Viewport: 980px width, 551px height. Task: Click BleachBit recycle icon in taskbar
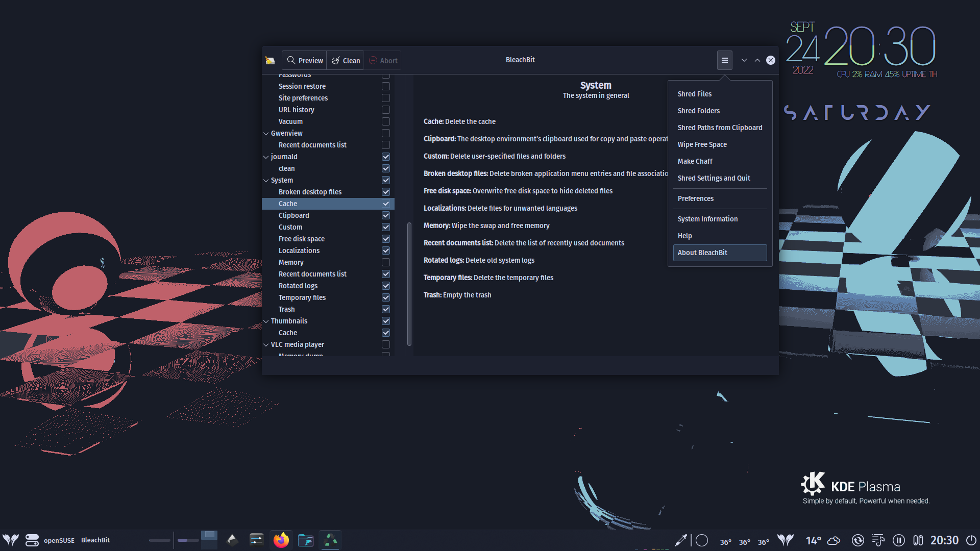(330, 540)
